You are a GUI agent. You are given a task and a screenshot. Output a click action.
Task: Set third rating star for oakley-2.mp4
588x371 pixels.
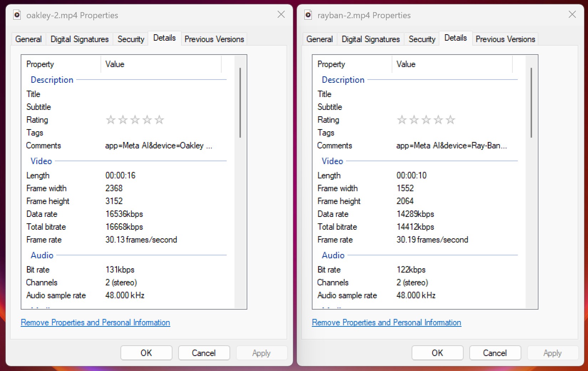coord(135,120)
